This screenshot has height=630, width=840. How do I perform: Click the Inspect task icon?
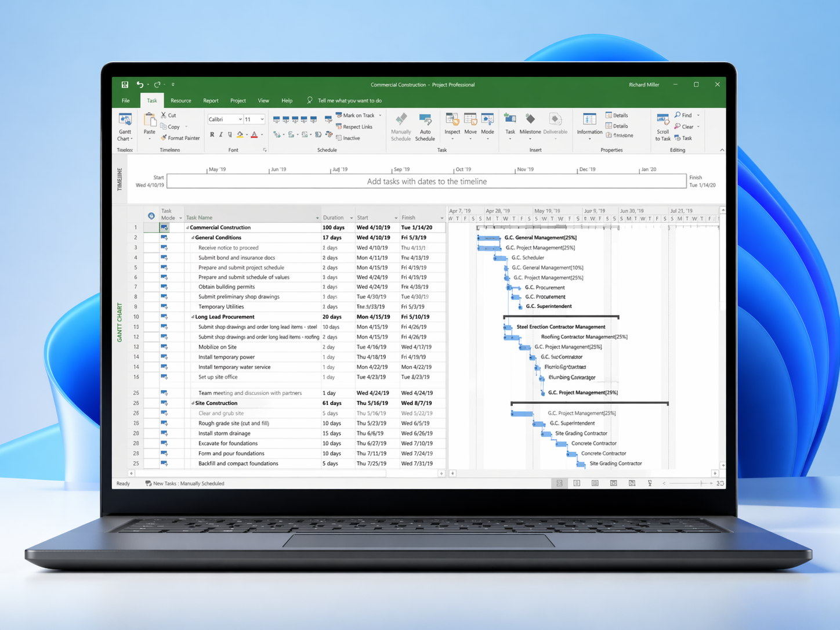tap(452, 120)
